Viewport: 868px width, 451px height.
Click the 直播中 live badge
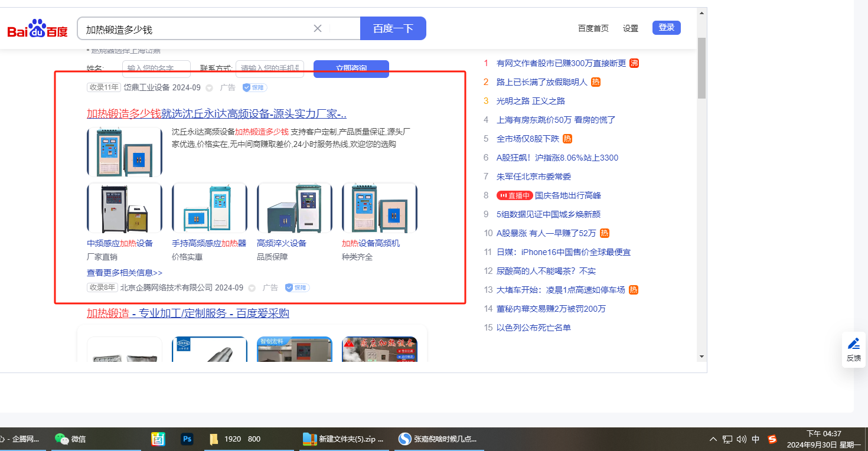tap(514, 195)
